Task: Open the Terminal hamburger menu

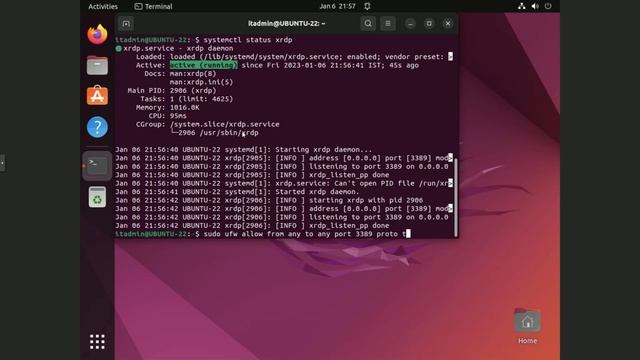Action: point(388,23)
